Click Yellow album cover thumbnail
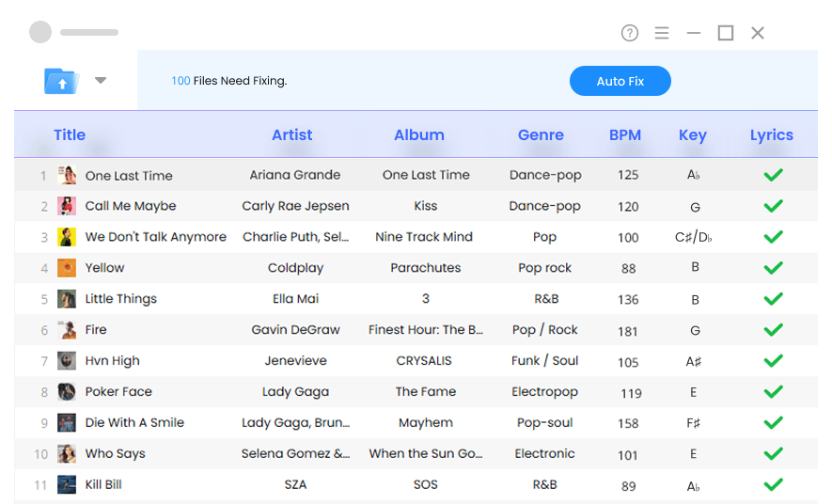Screen dimensions: 832x504 click(x=67, y=267)
